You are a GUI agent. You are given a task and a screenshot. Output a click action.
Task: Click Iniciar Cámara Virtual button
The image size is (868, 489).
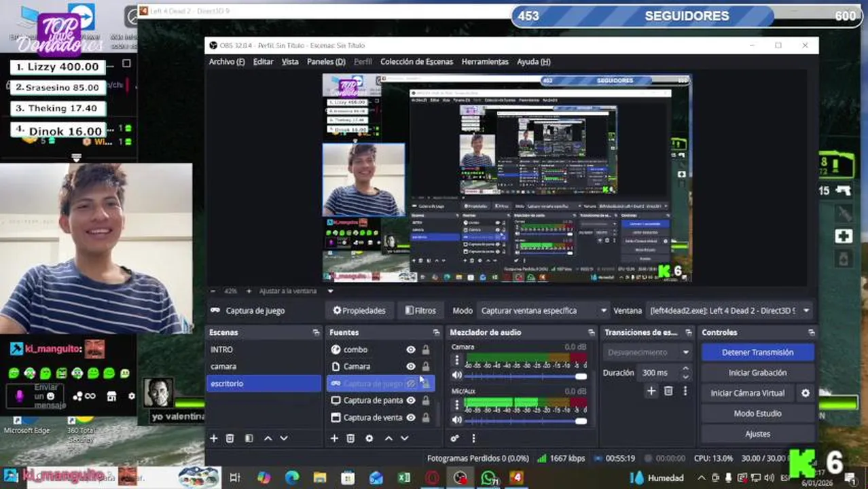(x=748, y=393)
